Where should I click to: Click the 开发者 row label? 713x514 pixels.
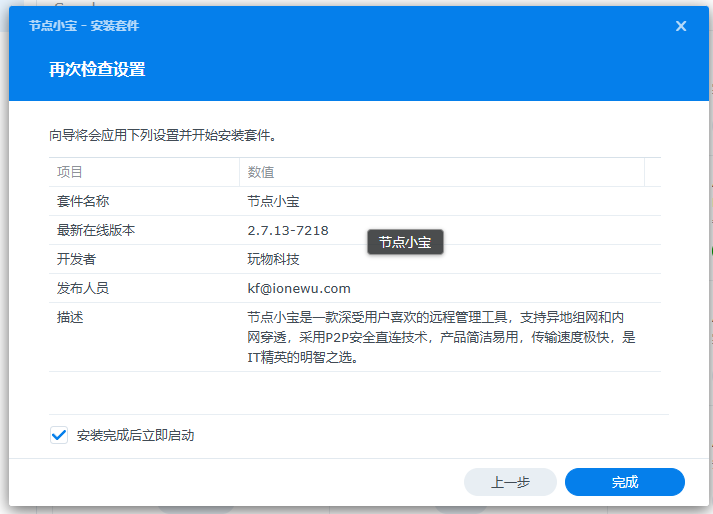[x=76, y=259]
